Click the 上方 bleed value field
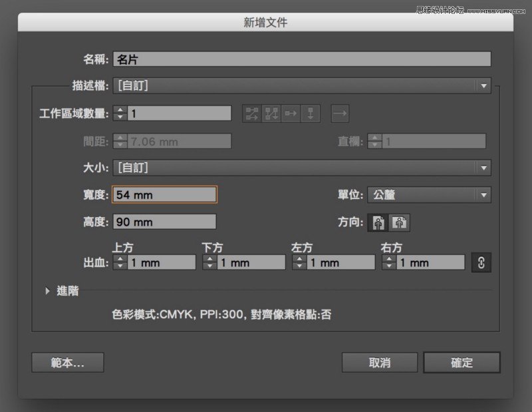The image size is (532, 412). click(162, 262)
